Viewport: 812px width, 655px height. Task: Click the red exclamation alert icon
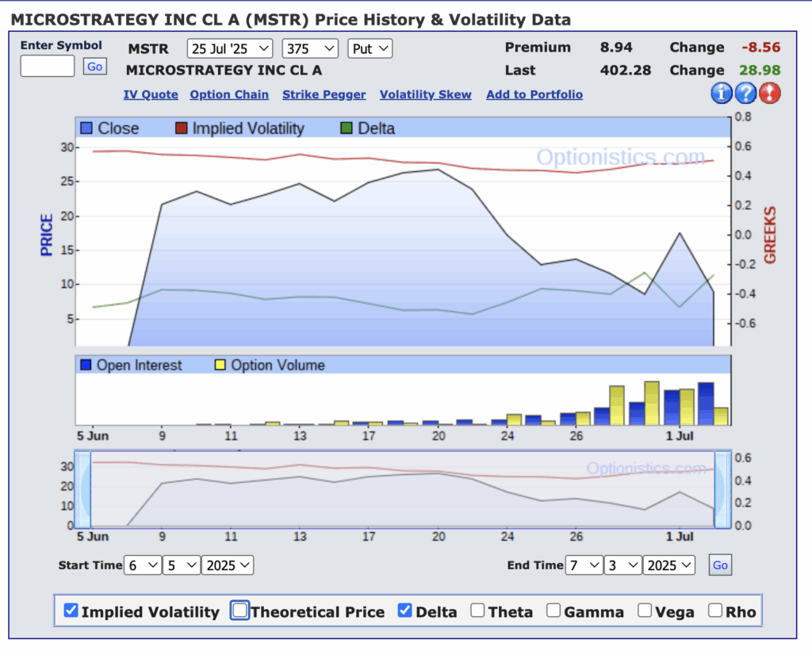(x=769, y=94)
